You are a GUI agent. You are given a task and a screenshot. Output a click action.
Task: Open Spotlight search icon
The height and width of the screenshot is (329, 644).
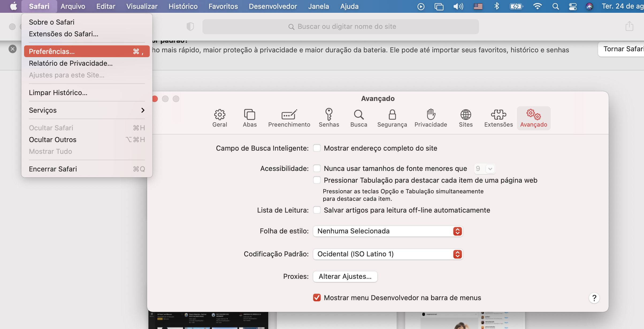coord(555,6)
